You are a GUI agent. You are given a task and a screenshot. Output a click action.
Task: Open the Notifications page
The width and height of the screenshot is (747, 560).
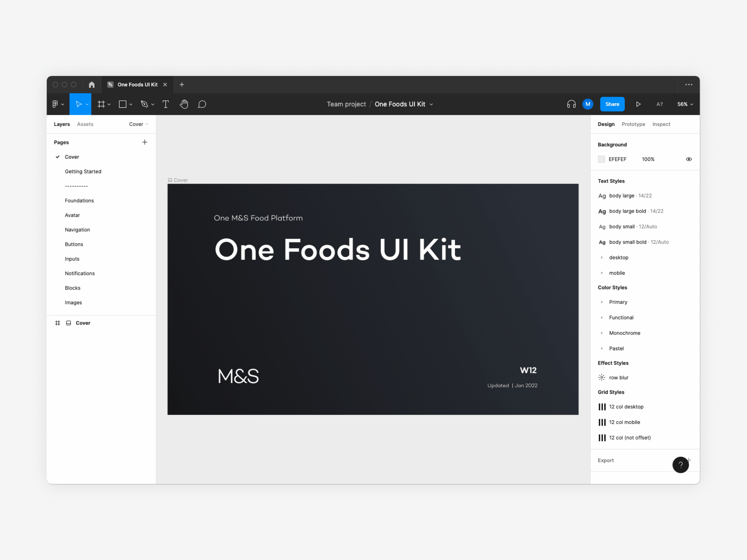80,273
